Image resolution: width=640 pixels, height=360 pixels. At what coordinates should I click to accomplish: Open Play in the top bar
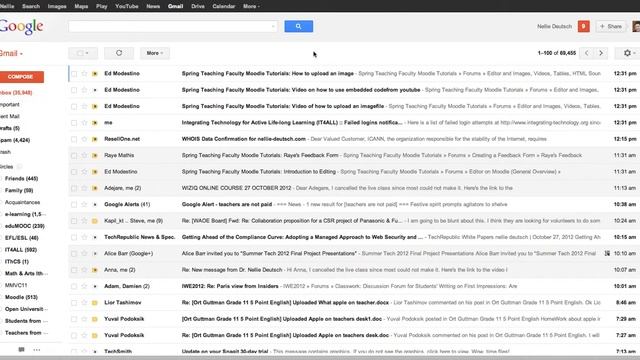[x=102, y=6]
